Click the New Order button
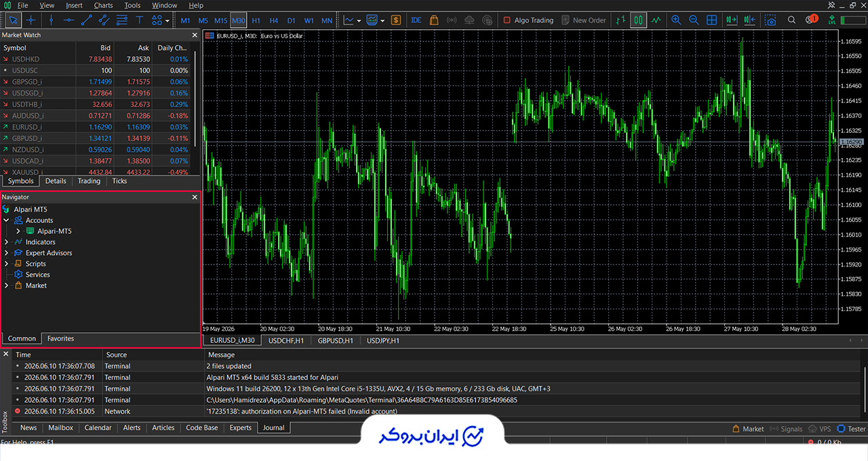This screenshot has width=868, height=461. 583,20
